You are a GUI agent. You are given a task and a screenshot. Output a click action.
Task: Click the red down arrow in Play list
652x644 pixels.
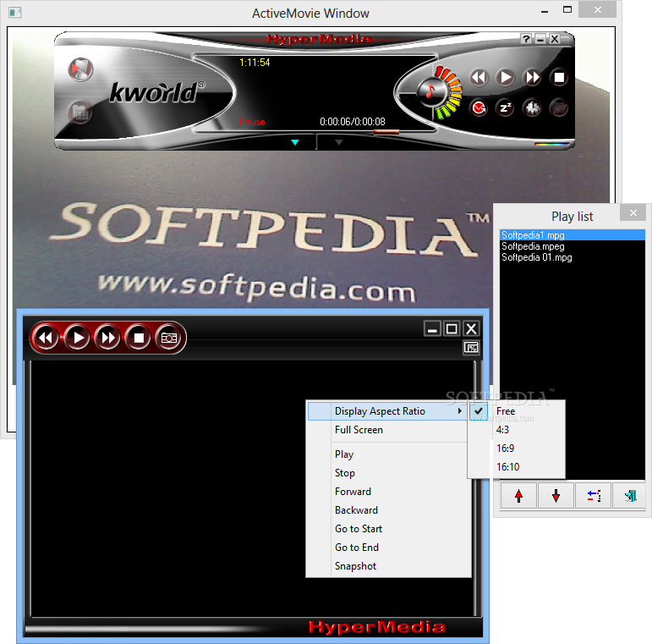pos(556,495)
